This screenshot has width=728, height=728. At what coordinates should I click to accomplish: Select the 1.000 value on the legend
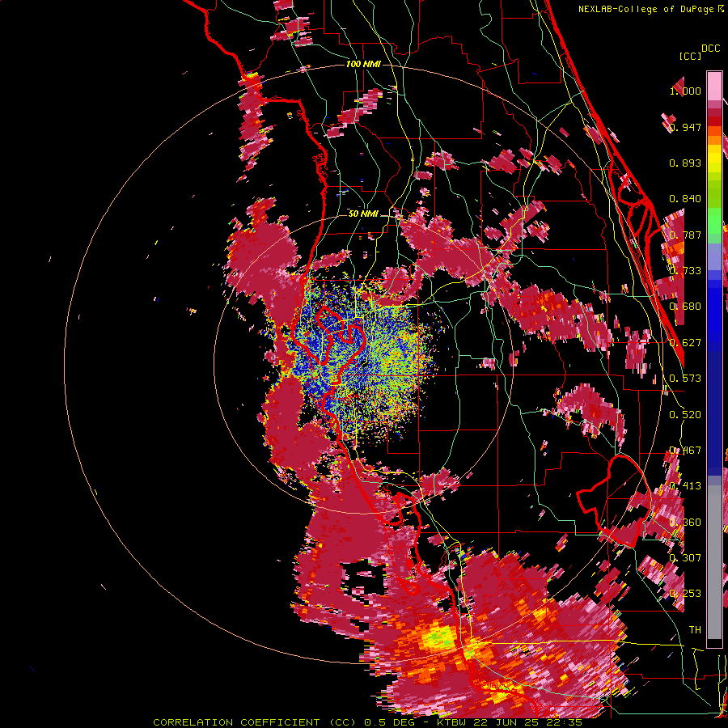pos(685,91)
